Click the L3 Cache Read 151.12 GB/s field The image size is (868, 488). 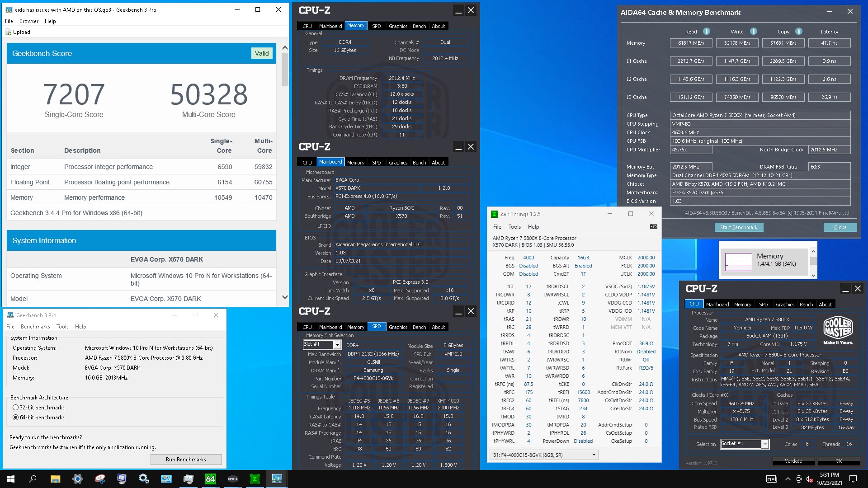coord(691,97)
